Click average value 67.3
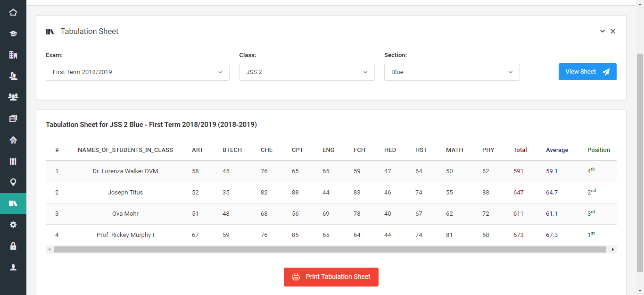644x295 pixels. pyautogui.click(x=552, y=235)
